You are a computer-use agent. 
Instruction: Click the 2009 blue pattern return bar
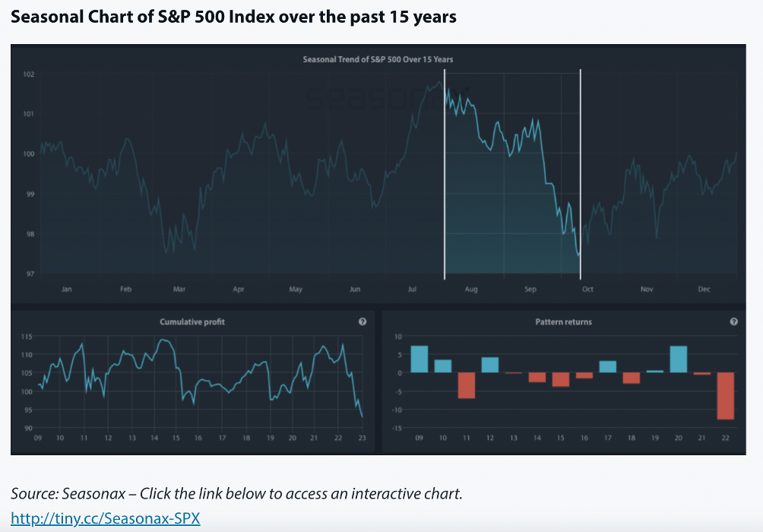[419, 359]
